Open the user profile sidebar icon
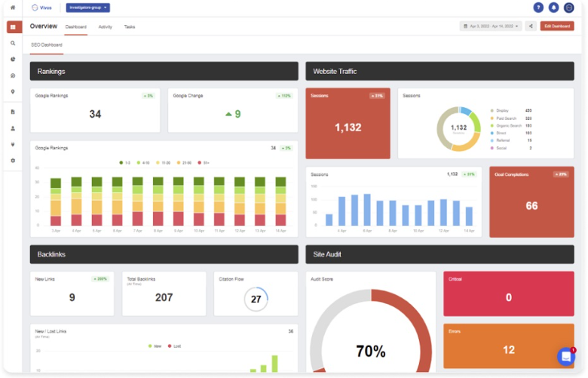Viewport: 588px width, 378px height. (13, 128)
